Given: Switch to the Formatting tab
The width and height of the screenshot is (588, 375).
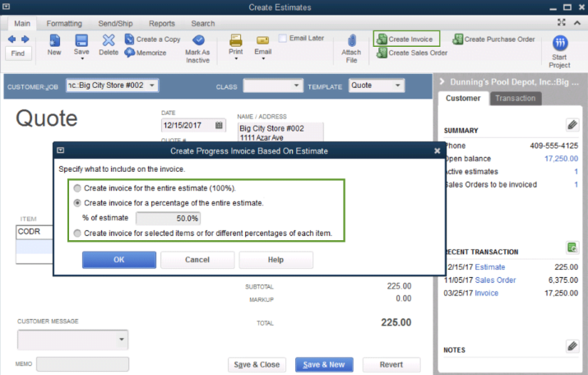Looking at the screenshot, I should 64,23.
